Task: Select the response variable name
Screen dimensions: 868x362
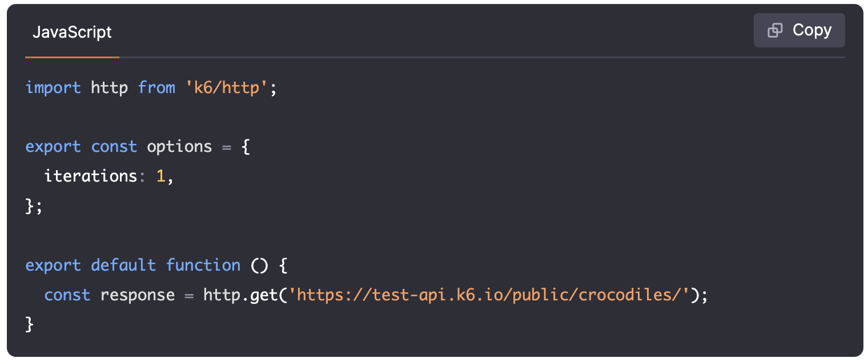Action: point(137,295)
